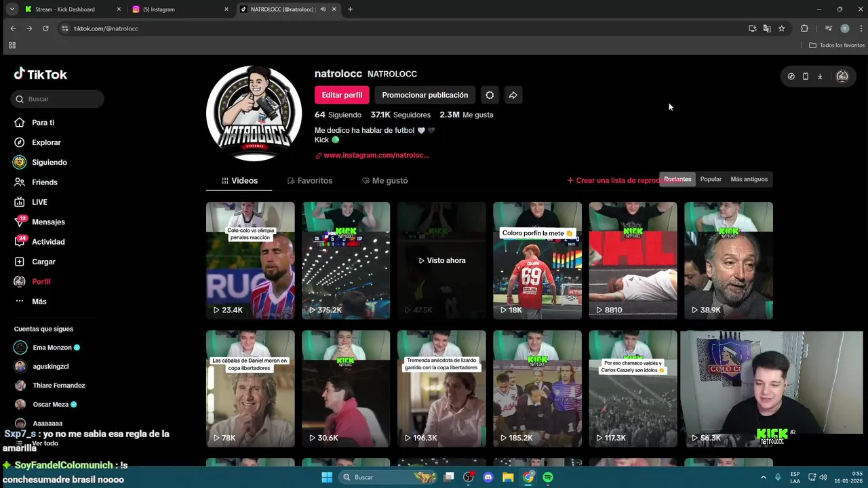The width and height of the screenshot is (868, 488).
Task: Click the 64 Siguiendo count
Action: [x=338, y=115]
